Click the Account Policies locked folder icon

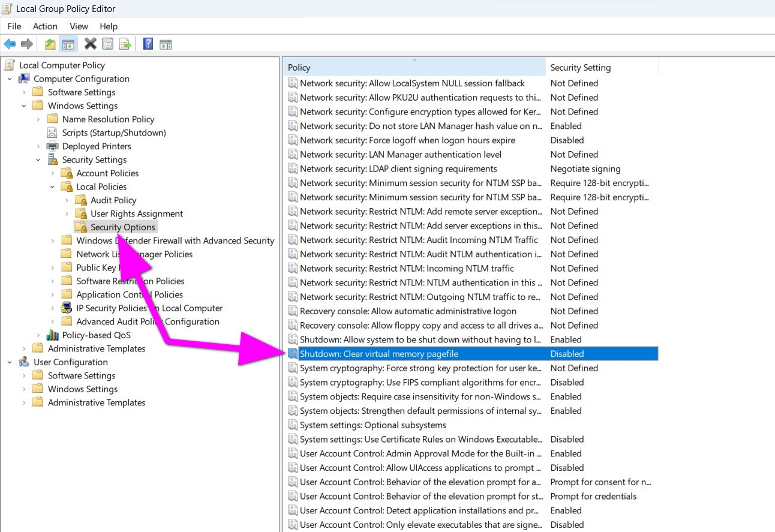click(x=67, y=173)
